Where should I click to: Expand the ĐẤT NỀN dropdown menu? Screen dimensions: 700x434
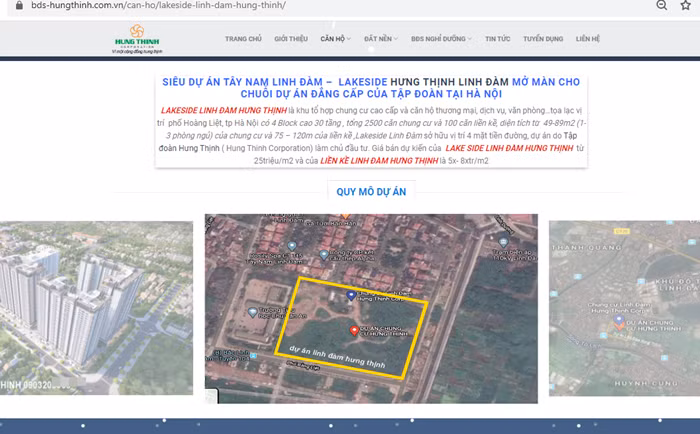tap(381, 39)
